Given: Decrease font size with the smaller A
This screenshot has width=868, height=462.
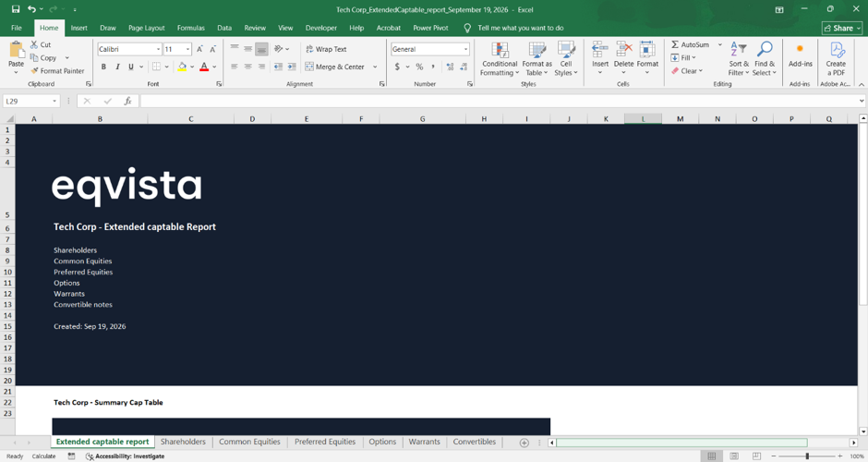Looking at the screenshot, I should (x=212, y=49).
